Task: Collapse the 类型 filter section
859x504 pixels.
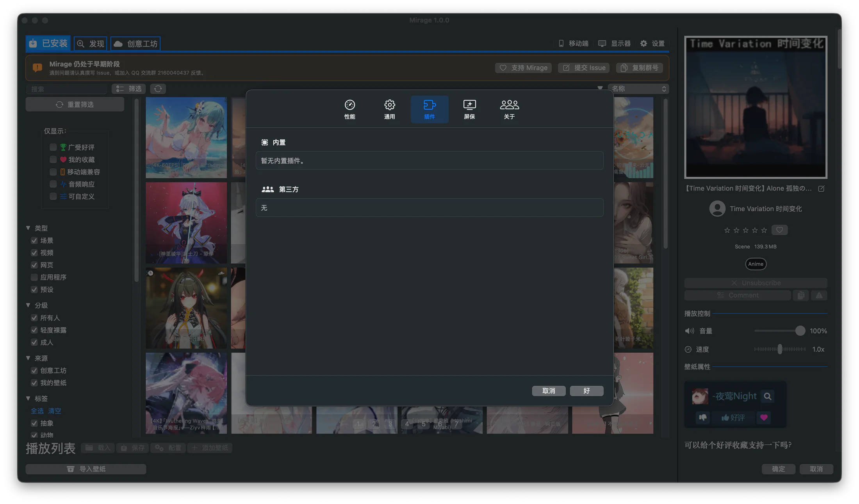Action: (x=28, y=228)
